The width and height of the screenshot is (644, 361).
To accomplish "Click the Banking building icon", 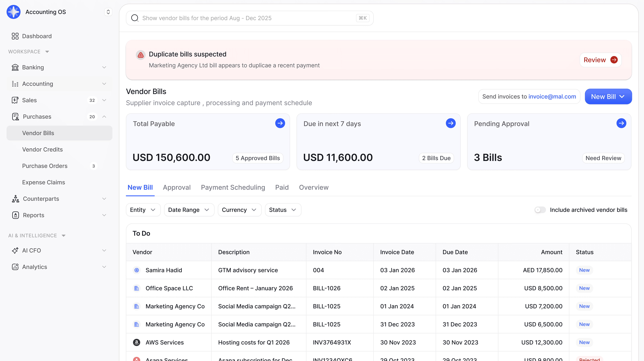I will pos(15,67).
